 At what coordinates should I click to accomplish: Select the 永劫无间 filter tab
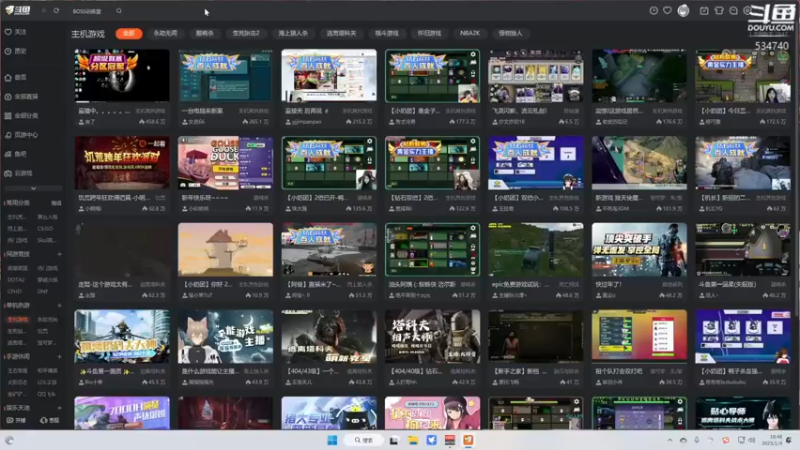165,33
